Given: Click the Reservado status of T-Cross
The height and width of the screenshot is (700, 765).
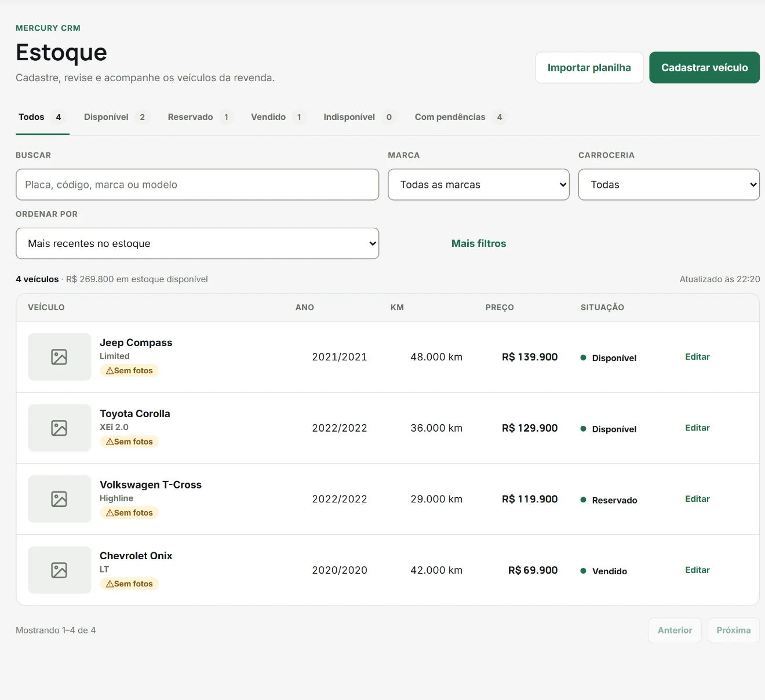Looking at the screenshot, I should pyautogui.click(x=609, y=500).
